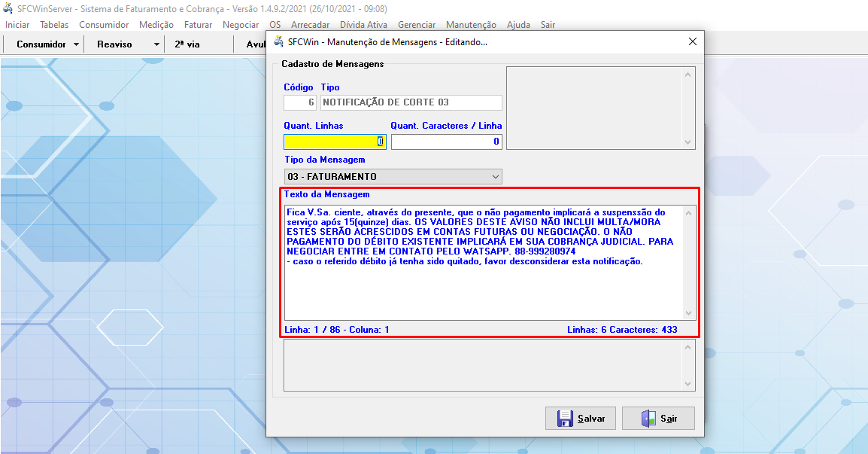This screenshot has height=454, width=868.
Task: Click the message text area's scroll up arrow
Action: tap(688, 212)
